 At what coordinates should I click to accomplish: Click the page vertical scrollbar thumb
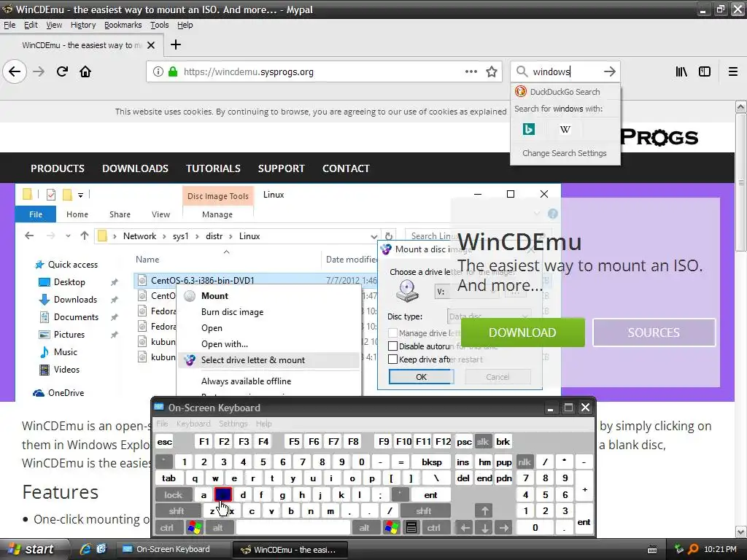[x=741, y=183]
